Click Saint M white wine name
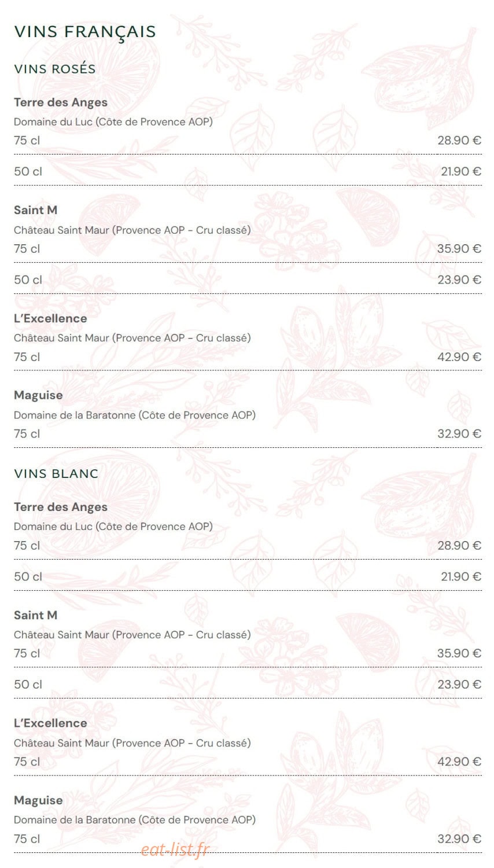 (36, 615)
